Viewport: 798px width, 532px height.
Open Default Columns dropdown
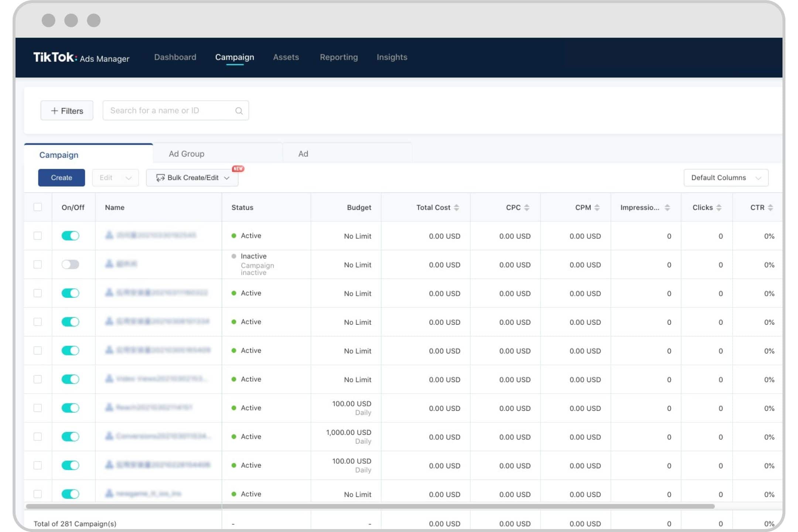click(x=726, y=178)
